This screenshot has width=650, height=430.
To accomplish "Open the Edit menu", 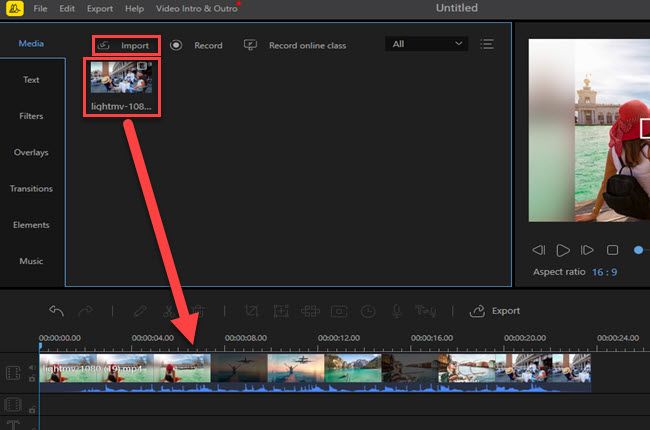I will (x=67, y=8).
